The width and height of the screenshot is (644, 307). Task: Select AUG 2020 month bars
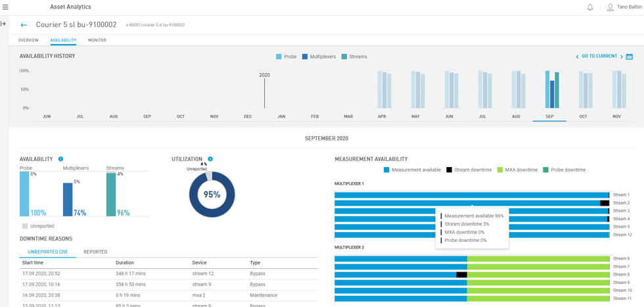pos(518,89)
